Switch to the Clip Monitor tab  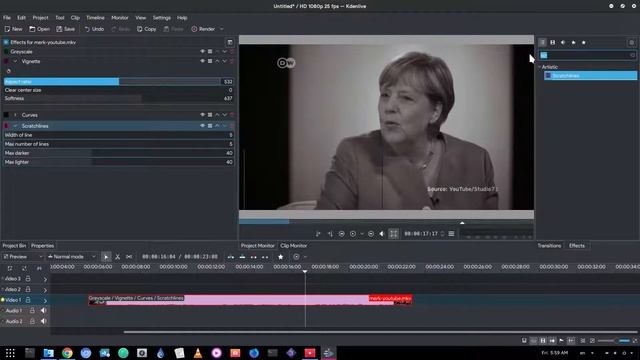point(293,246)
